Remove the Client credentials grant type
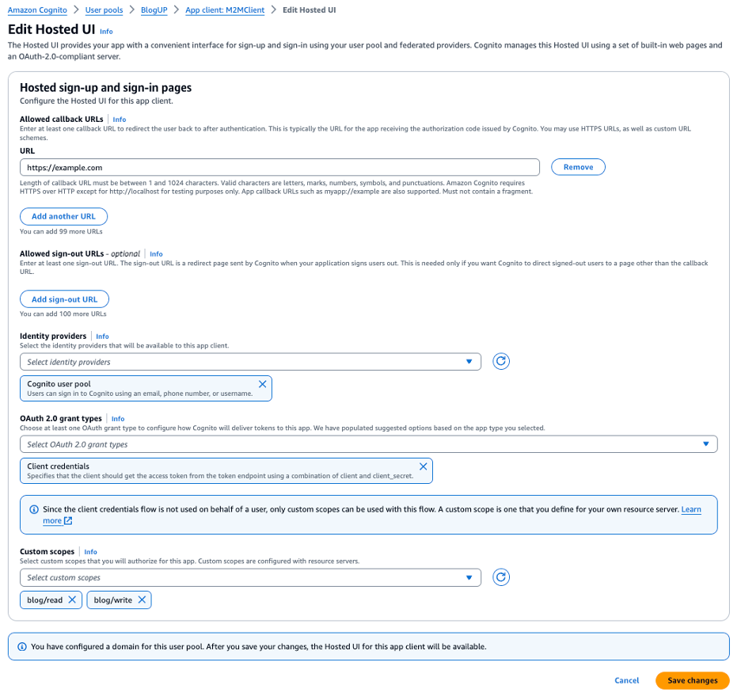The height and width of the screenshot is (700, 741). point(423,466)
